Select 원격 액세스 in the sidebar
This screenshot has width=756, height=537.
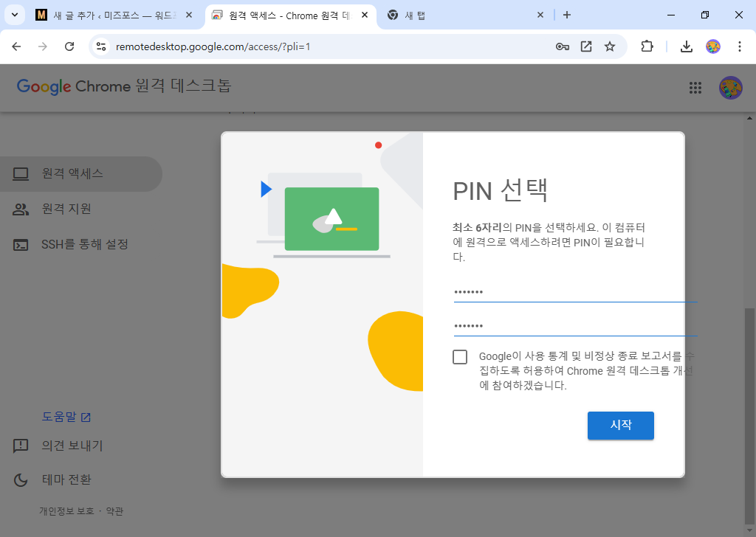point(81,174)
